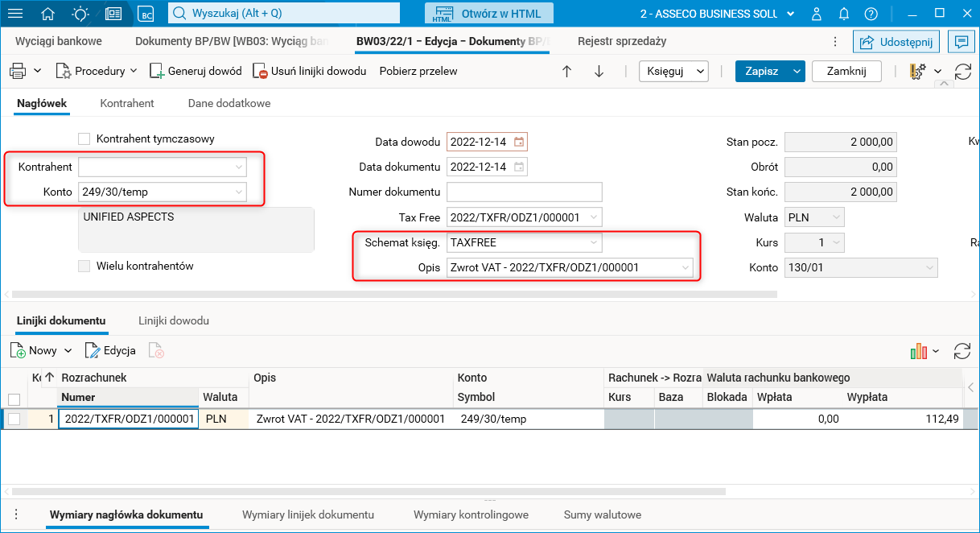Open the Dane dodatkowe tab
Viewport: 980px width, 533px height.
click(229, 103)
